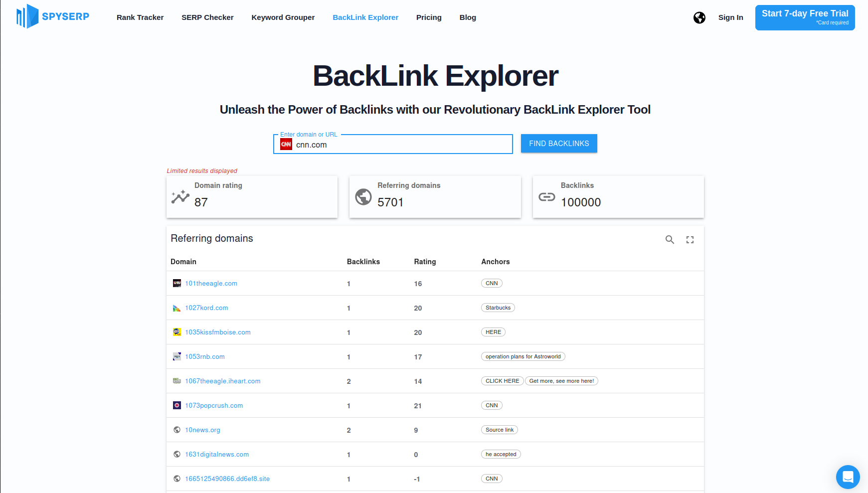Open the chat support bubble

click(848, 477)
